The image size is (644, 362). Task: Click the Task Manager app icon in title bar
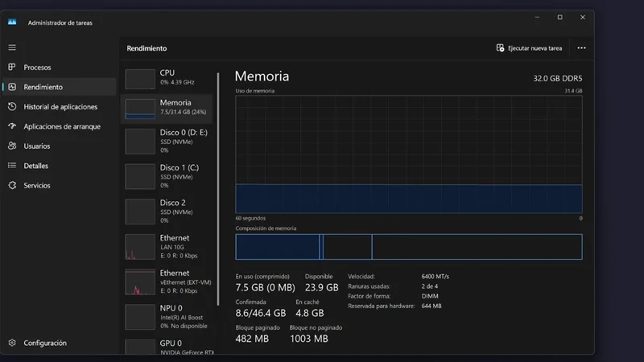coord(12,23)
